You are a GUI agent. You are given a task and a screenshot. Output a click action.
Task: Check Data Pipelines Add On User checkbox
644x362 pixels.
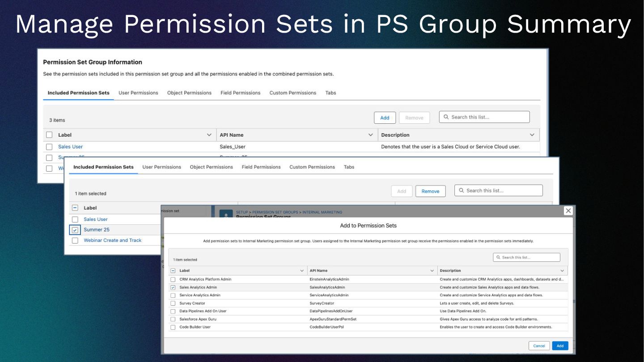[x=173, y=311]
